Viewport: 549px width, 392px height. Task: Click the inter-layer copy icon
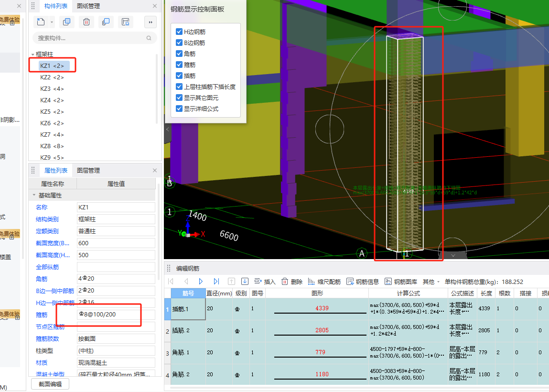coord(106,22)
